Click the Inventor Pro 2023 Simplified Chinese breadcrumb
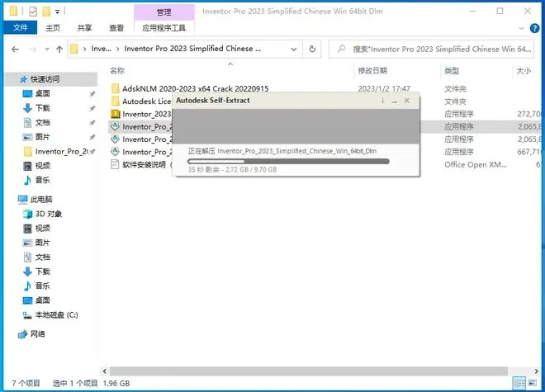545x392 pixels. click(192, 49)
